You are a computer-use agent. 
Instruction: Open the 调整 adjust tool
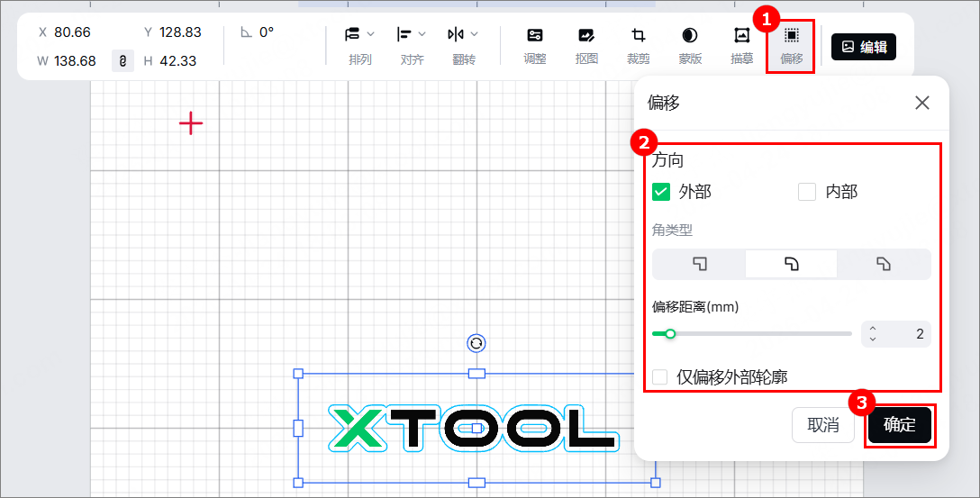coord(534,46)
